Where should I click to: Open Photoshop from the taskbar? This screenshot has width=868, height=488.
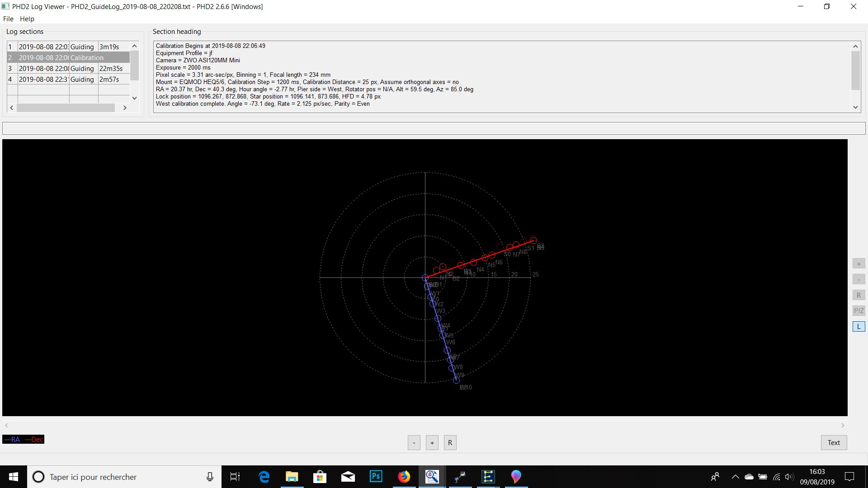(376, 477)
